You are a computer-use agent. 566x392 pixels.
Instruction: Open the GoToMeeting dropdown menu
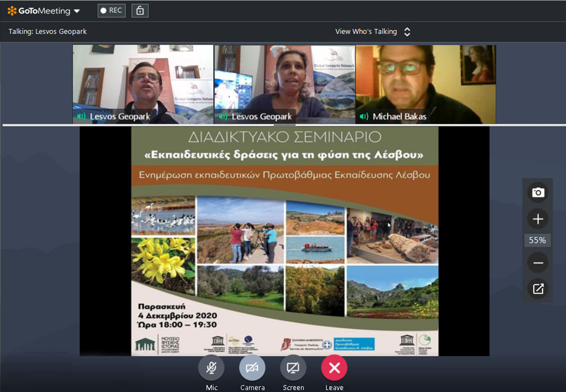(x=77, y=11)
